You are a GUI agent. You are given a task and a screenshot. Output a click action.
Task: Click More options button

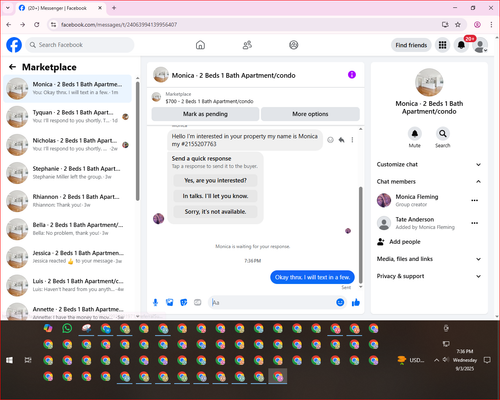(x=310, y=114)
